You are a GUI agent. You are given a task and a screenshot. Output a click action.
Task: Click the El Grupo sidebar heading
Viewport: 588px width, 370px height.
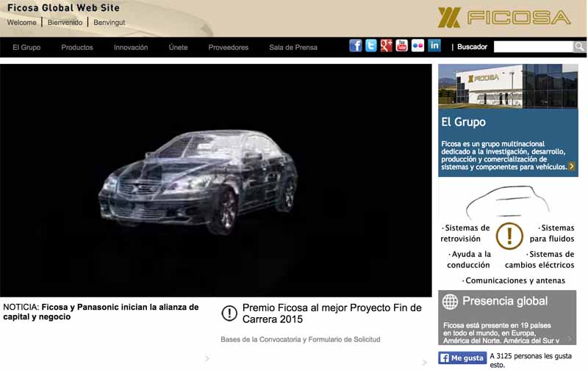pyautogui.click(x=464, y=122)
